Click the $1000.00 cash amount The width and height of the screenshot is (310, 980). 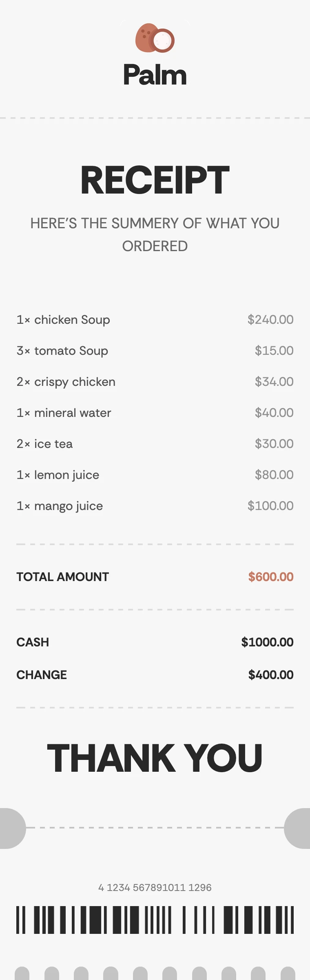click(267, 642)
